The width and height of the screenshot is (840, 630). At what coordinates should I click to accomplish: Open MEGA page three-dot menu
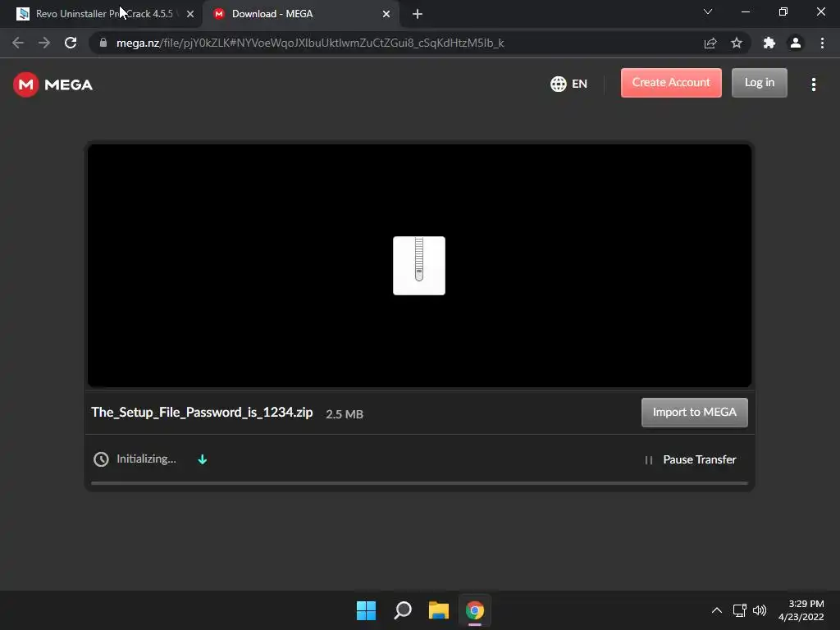813,84
